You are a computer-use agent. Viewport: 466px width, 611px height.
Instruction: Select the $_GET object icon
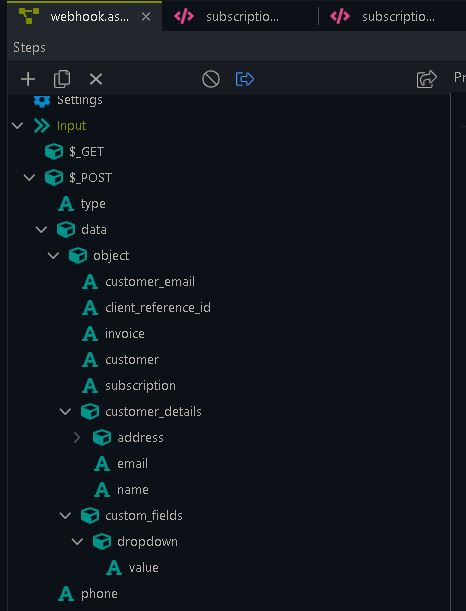(54, 152)
